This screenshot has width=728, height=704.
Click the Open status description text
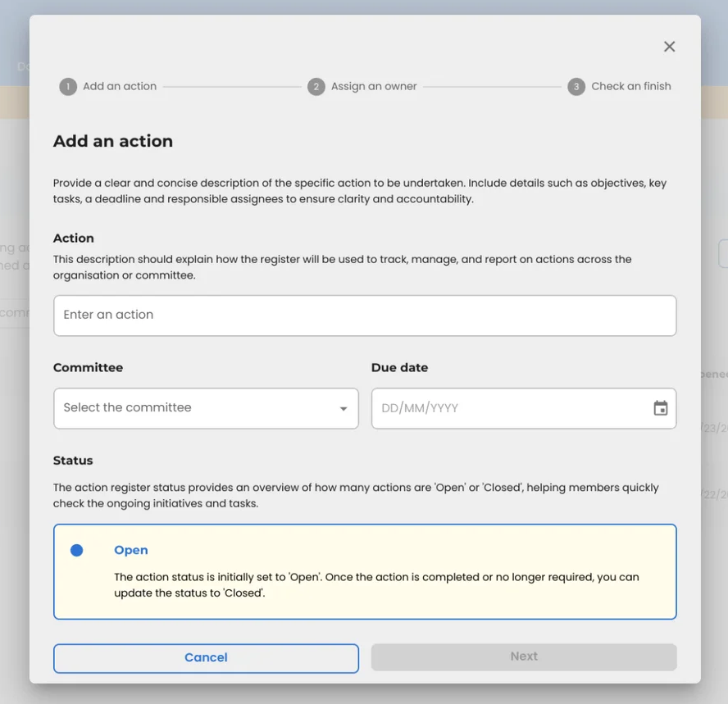coord(376,585)
